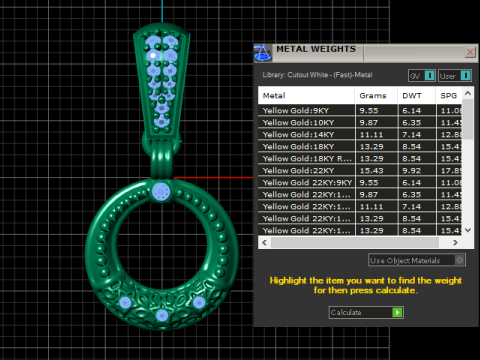Click the 6.35 DWT value for 10KY

[417, 122]
